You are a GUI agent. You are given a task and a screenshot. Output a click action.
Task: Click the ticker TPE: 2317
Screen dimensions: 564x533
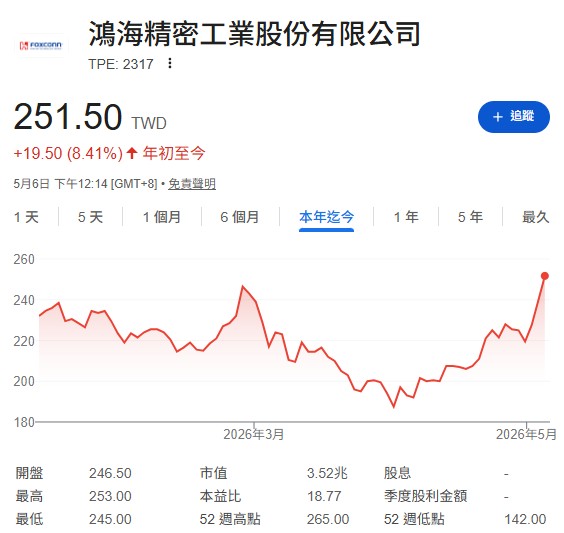click(x=121, y=64)
